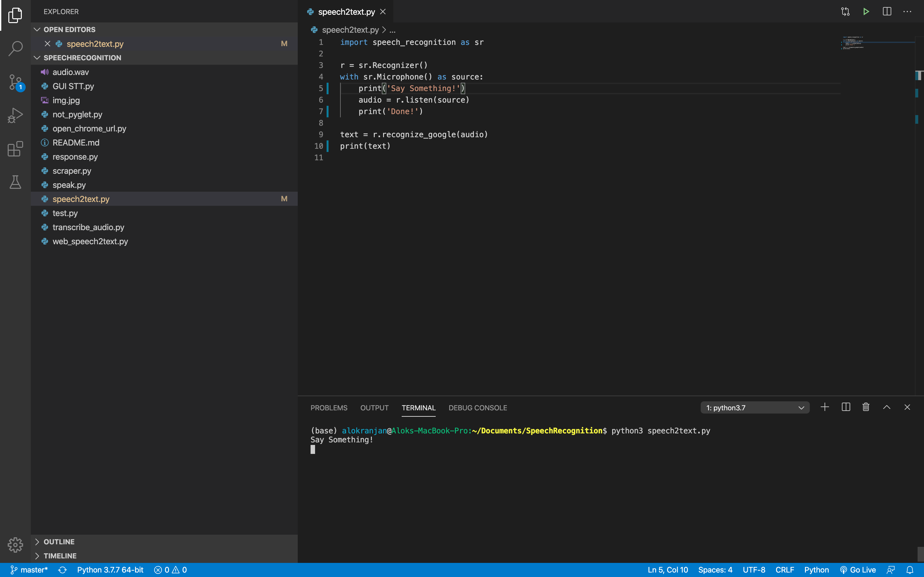Image resolution: width=924 pixels, height=577 pixels.
Task: Open the python3.7 terminal selector dropdown
Action: [x=755, y=407]
